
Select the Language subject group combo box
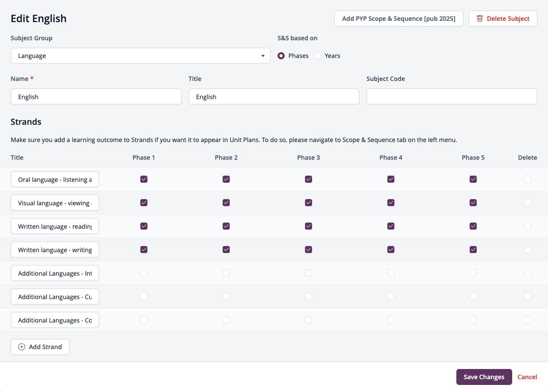tap(140, 56)
